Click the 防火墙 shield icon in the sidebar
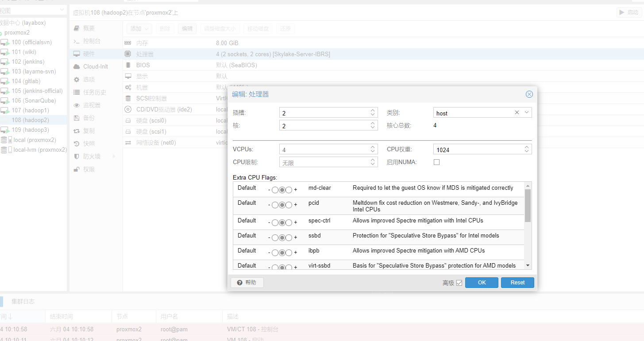Image resolution: width=644 pixels, height=341 pixels. pos(77,156)
